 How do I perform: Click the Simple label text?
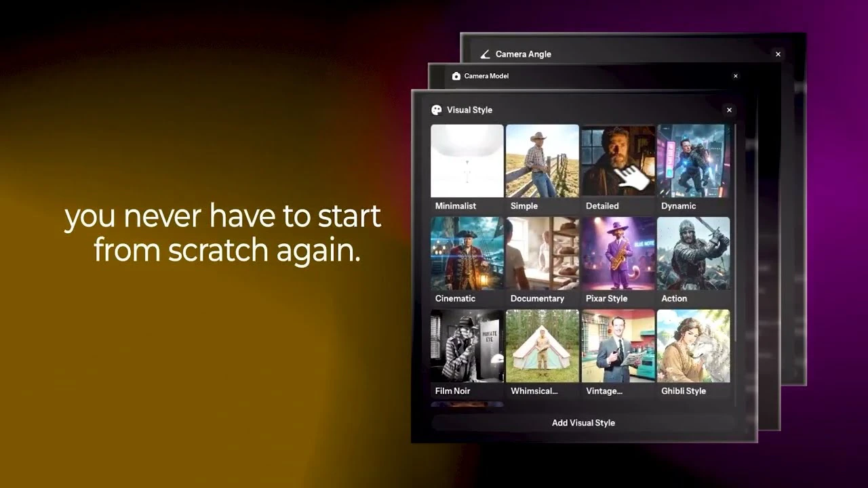524,206
